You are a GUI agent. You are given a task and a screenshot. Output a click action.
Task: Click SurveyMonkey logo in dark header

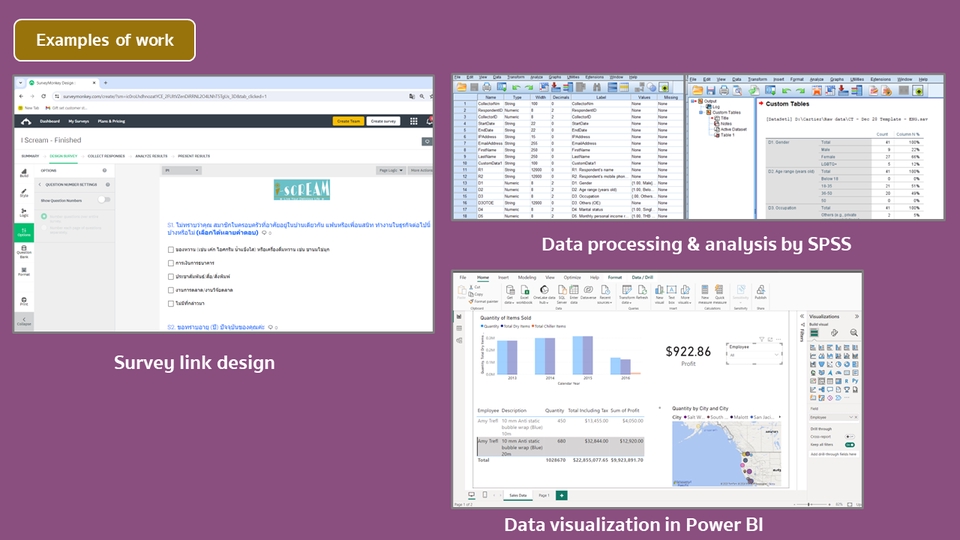click(26, 121)
